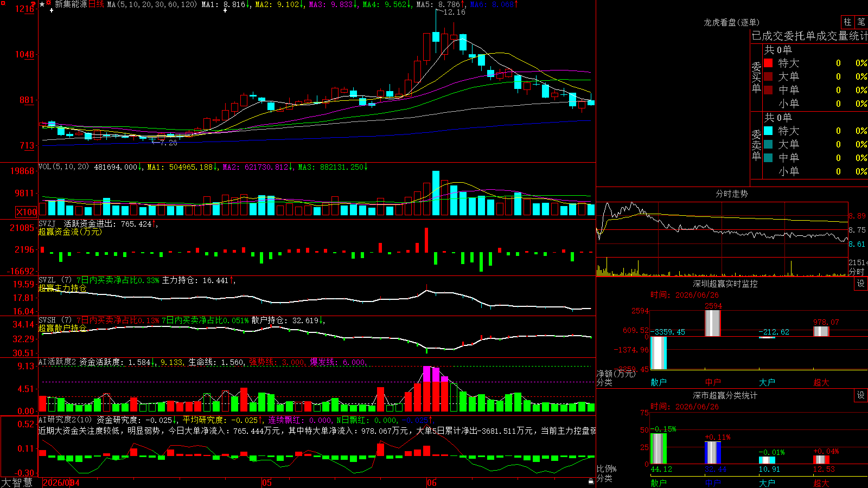Click the red gear icon before 新集能源

[x=49, y=3]
